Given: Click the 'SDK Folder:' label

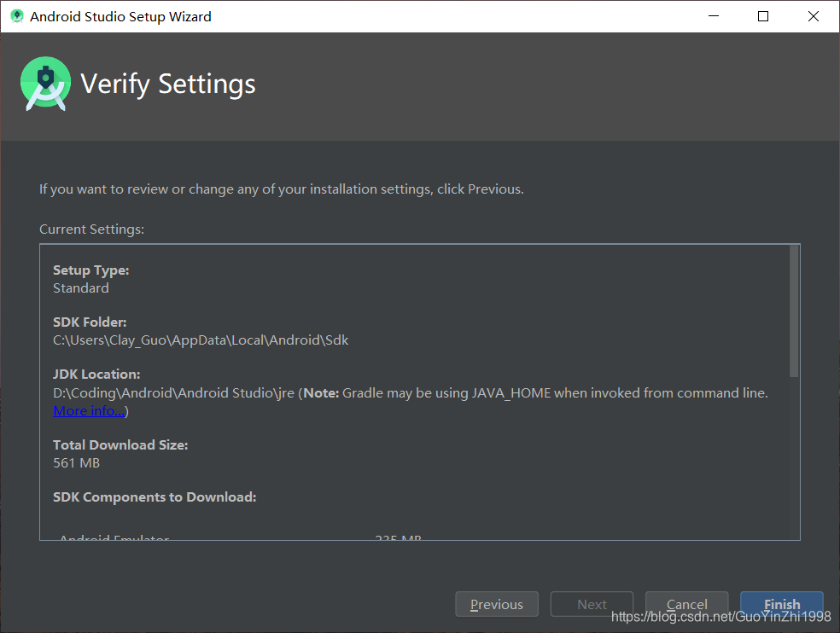Looking at the screenshot, I should click(x=90, y=322).
